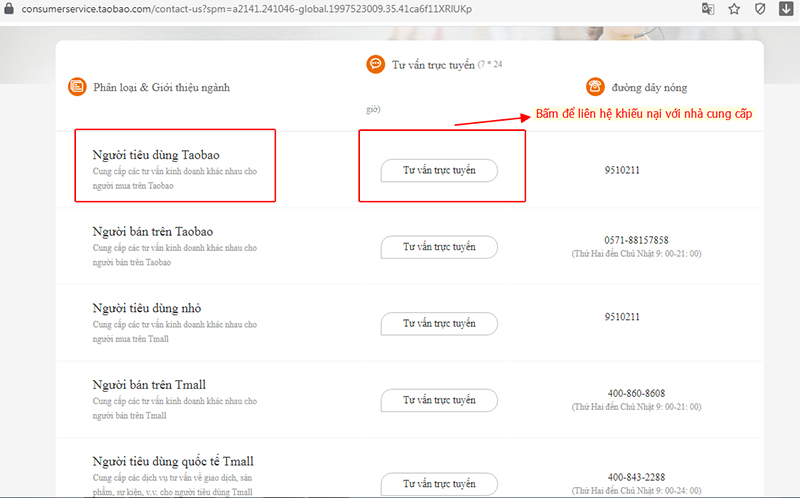Bookmark this page with the star icon
Image resolution: width=800 pixels, height=498 pixels.
(x=734, y=9)
